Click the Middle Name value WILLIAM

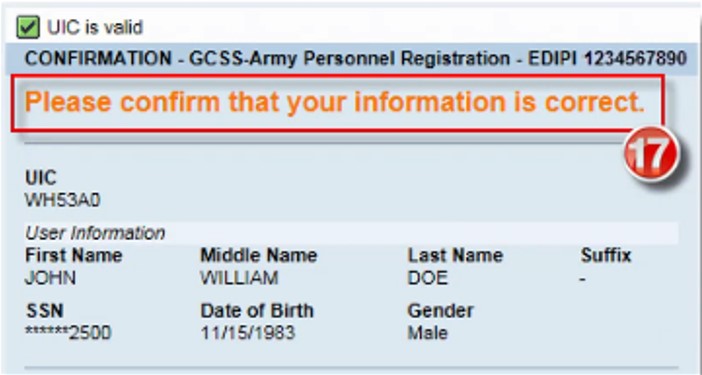tap(239, 278)
